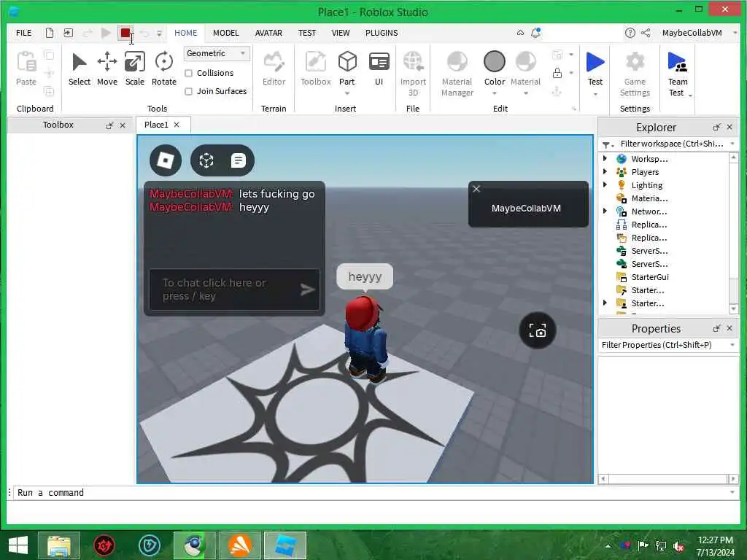This screenshot has height=560, width=747.
Task: Open the MaybeCollabVM account dropdown
Action: point(735,33)
